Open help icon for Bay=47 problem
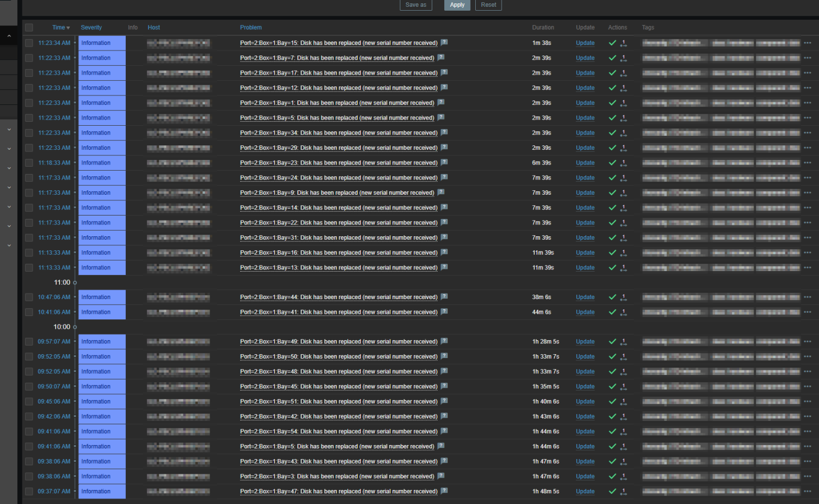 point(444,491)
